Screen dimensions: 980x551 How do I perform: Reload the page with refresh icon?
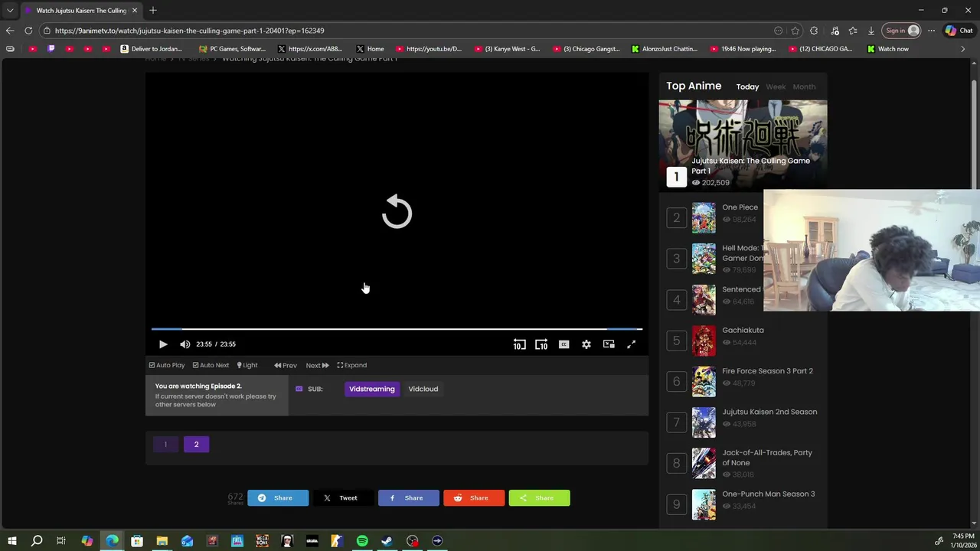point(28,31)
